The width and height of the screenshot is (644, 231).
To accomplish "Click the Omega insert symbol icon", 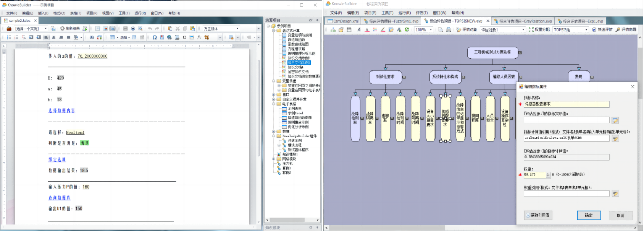I will (154, 37).
